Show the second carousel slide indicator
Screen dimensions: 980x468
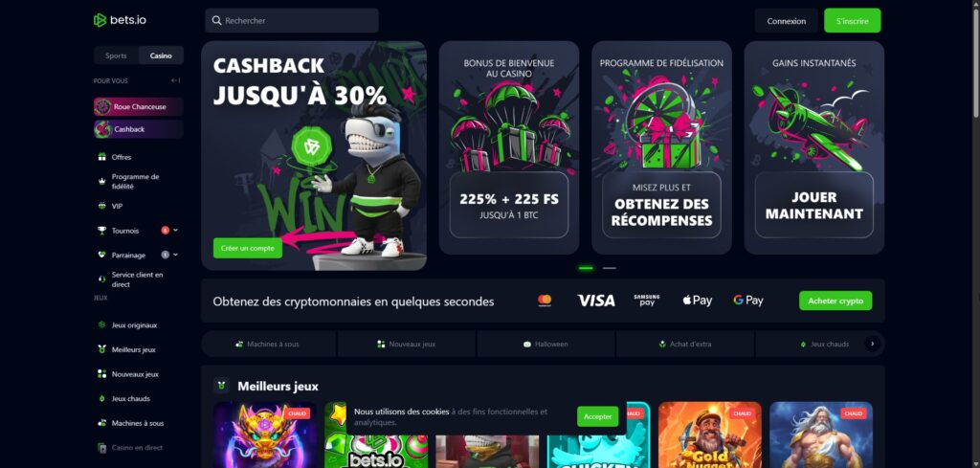[x=610, y=268]
